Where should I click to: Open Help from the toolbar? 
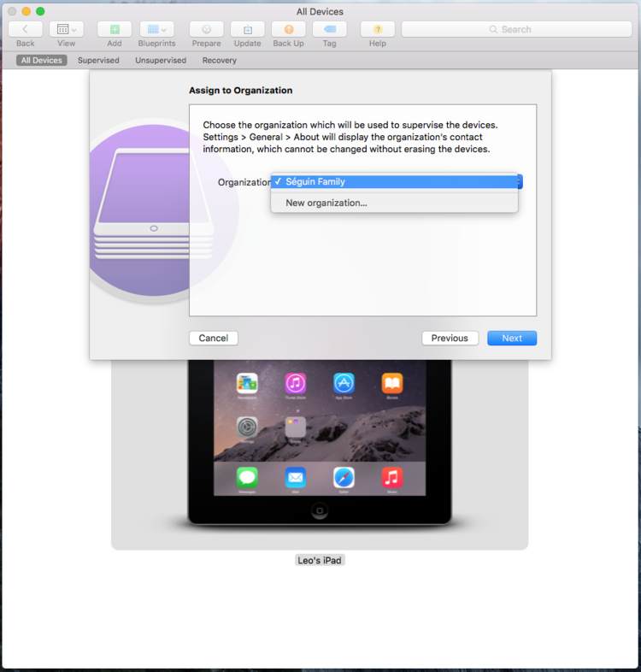[378, 30]
